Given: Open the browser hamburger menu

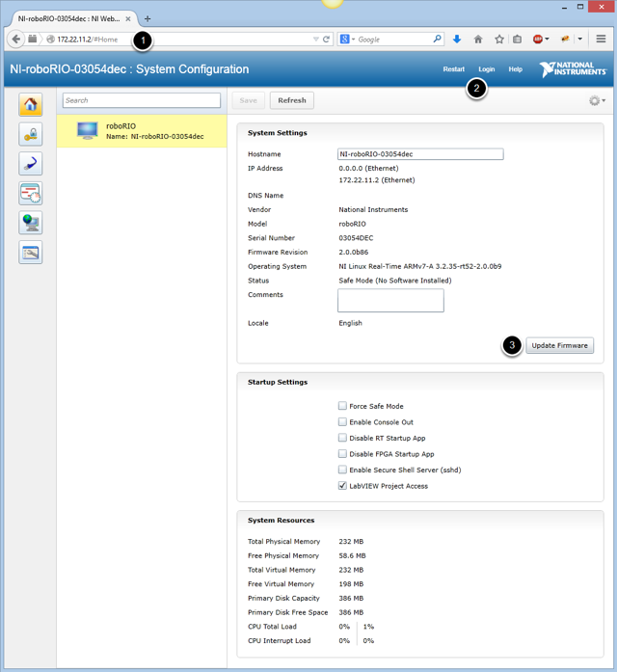Looking at the screenshot, I should tap(601, 39).
